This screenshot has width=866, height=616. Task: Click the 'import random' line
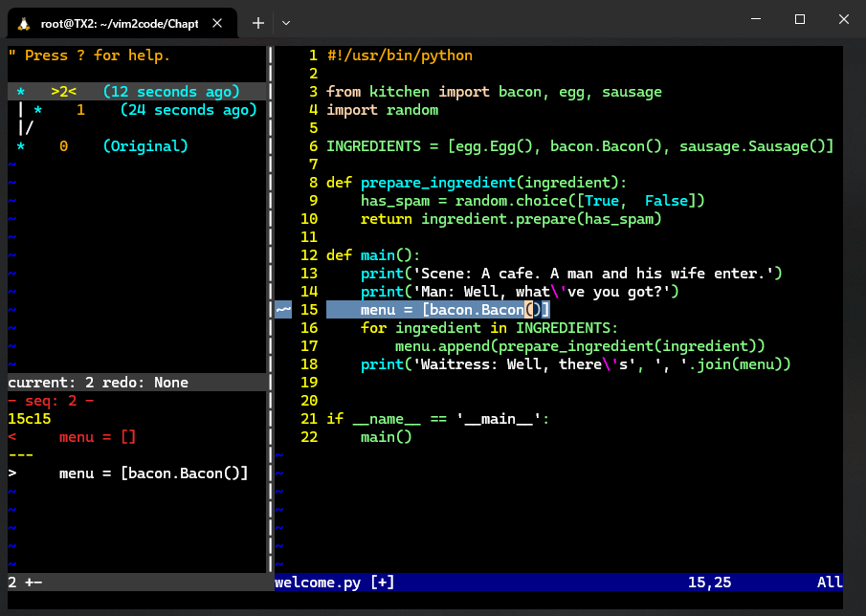[x=382, y=110]
